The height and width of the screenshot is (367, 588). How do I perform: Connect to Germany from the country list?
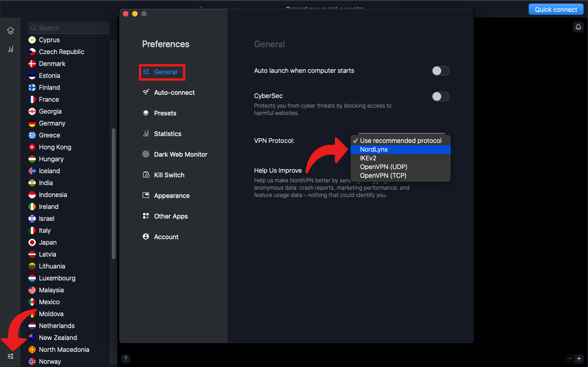(x=52, y=123)
